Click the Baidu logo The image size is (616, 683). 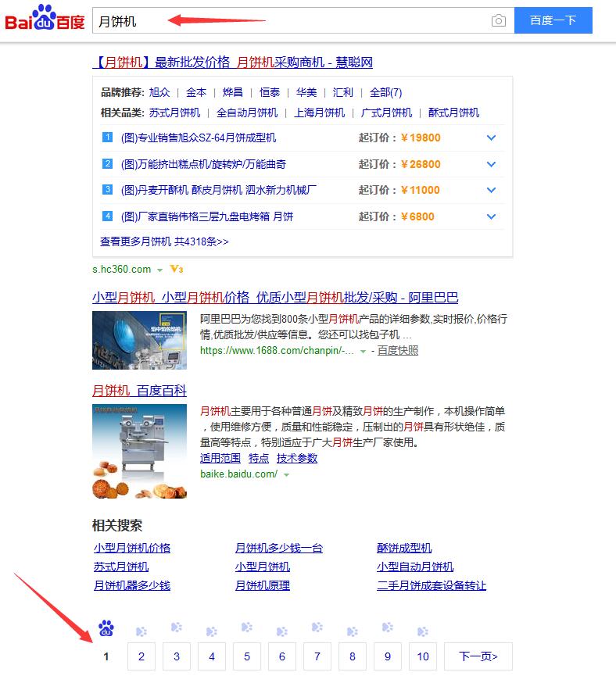click(45, 20)
